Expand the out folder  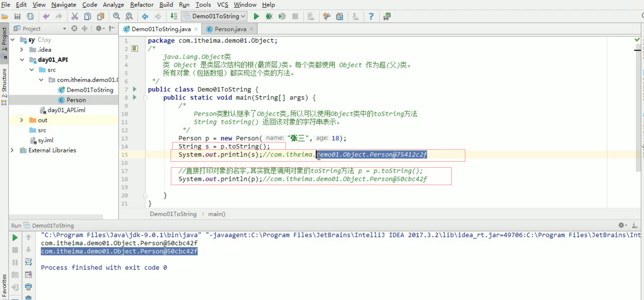pyautogui.click(x=21, y=120)
